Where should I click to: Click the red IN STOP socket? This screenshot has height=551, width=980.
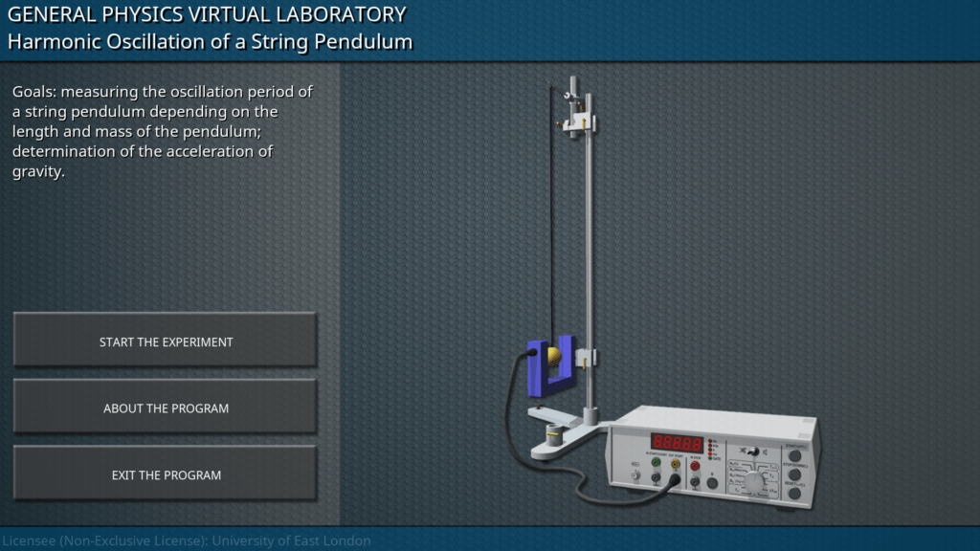695,467
